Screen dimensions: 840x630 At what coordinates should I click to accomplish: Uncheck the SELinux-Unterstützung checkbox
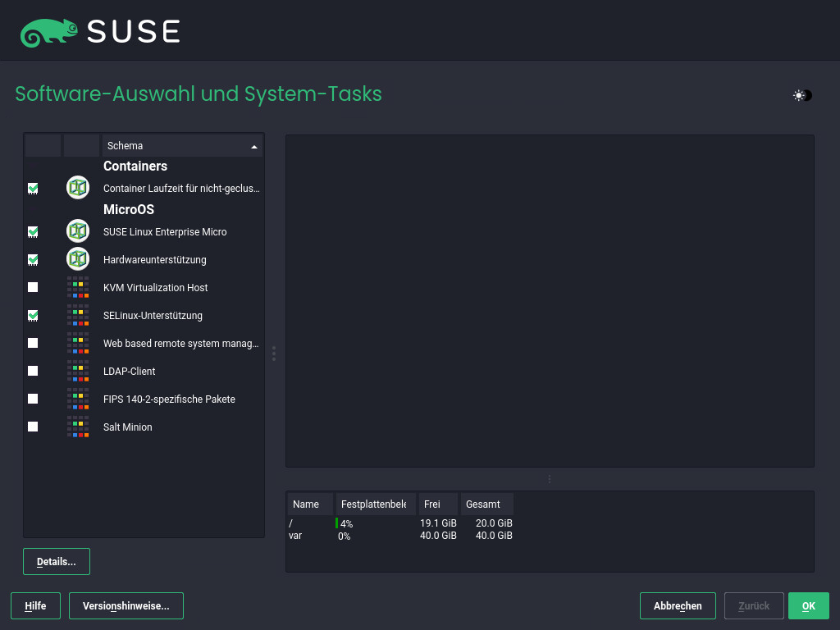point(33,316)
